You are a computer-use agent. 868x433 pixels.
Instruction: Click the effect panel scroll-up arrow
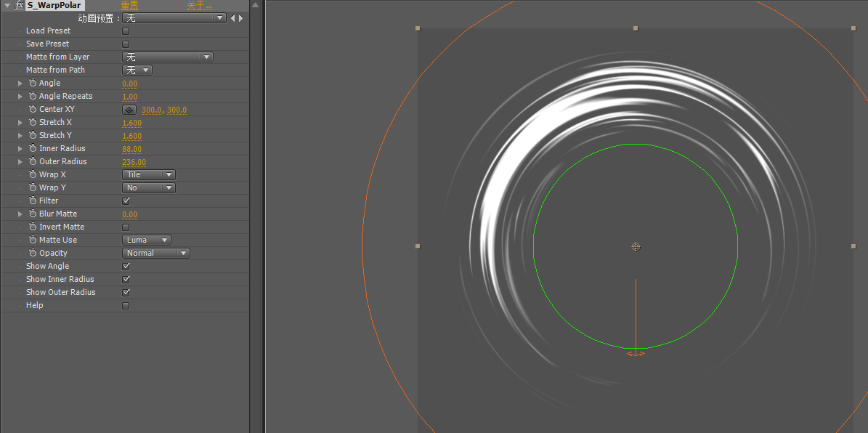click(x=255, y=5)
